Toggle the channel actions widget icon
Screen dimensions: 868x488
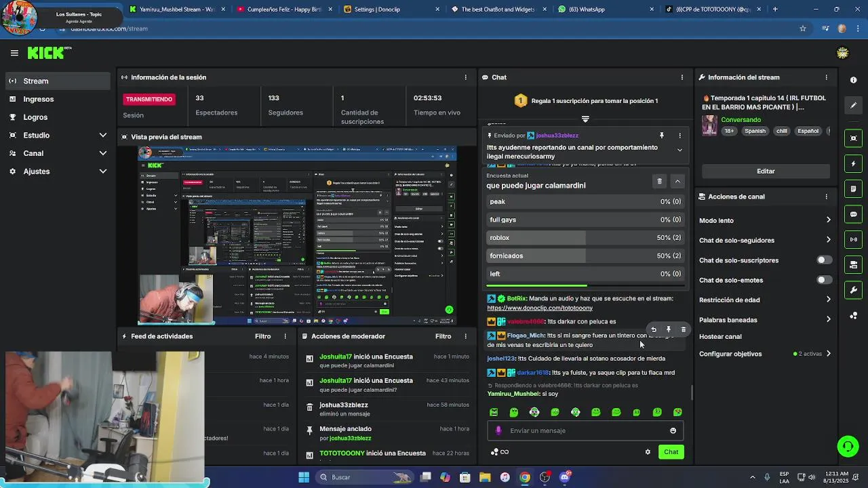pyautogui.click(x=853, y=265)
